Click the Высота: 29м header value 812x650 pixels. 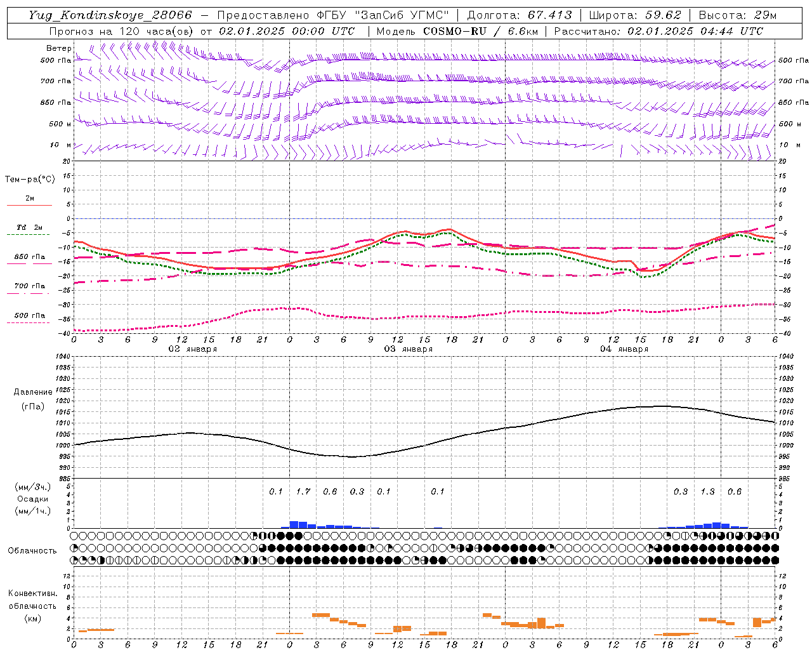737,15
